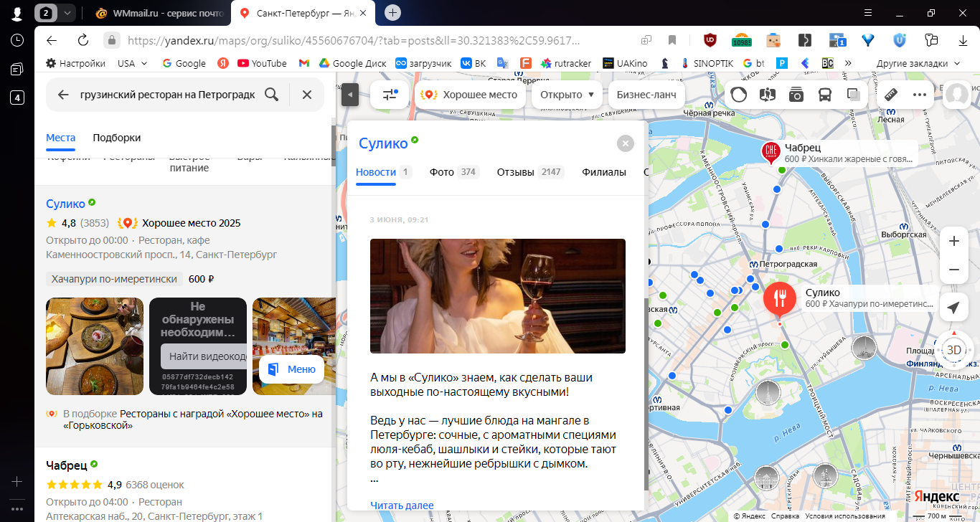Collapse the side panel arrow

click(x=350, y=95)
